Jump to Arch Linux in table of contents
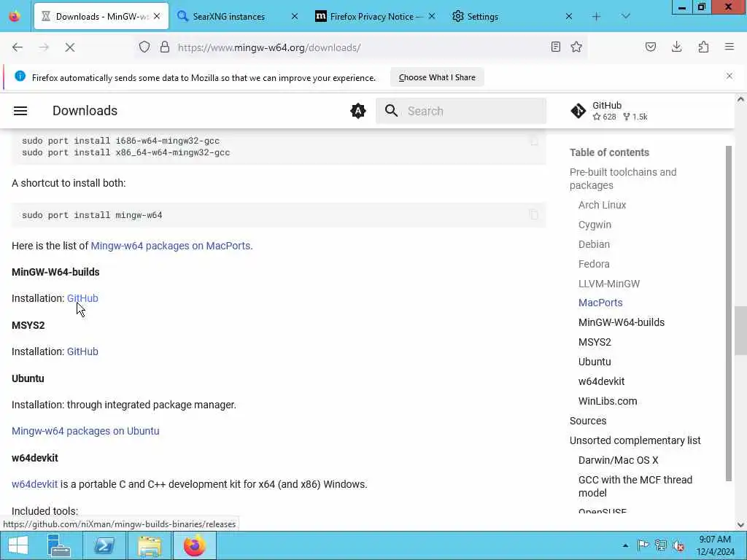The height and width of the screenshot is (560, 747). [602, 205]
